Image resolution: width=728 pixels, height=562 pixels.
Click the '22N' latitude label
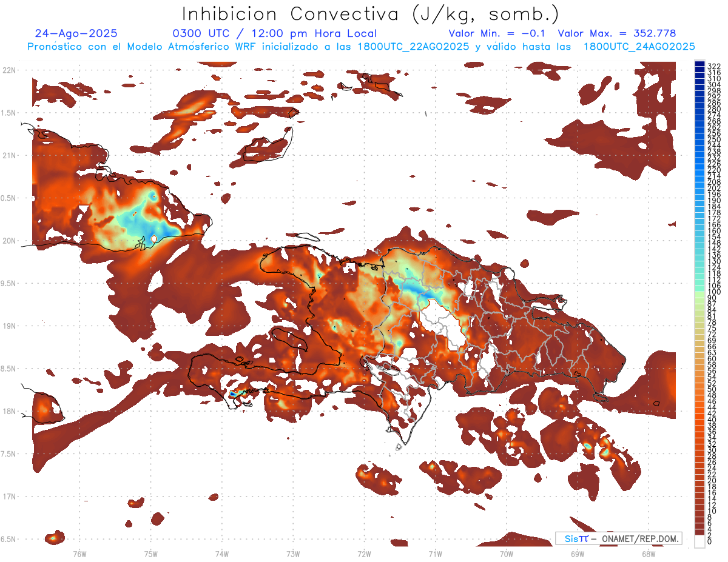[8, 70]
